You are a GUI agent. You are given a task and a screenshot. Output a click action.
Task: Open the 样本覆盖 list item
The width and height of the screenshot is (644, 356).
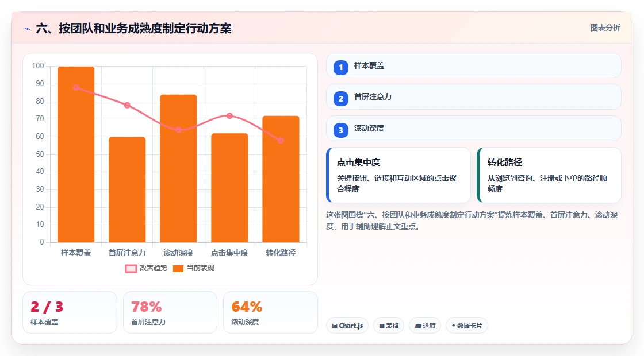click(x=474, y=65)
